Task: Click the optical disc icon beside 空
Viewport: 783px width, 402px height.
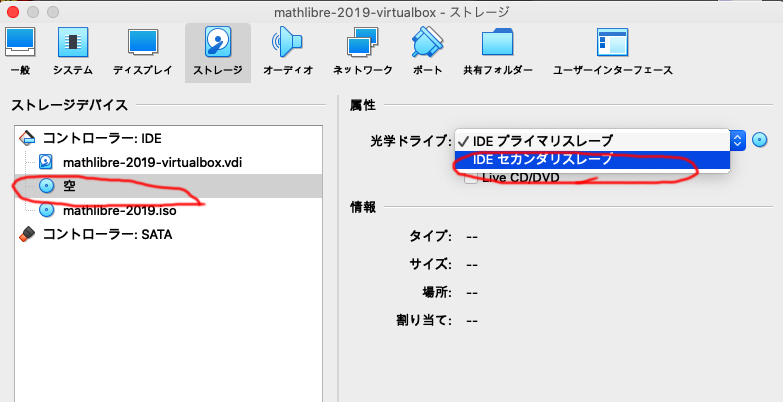Action: point(46,186)
